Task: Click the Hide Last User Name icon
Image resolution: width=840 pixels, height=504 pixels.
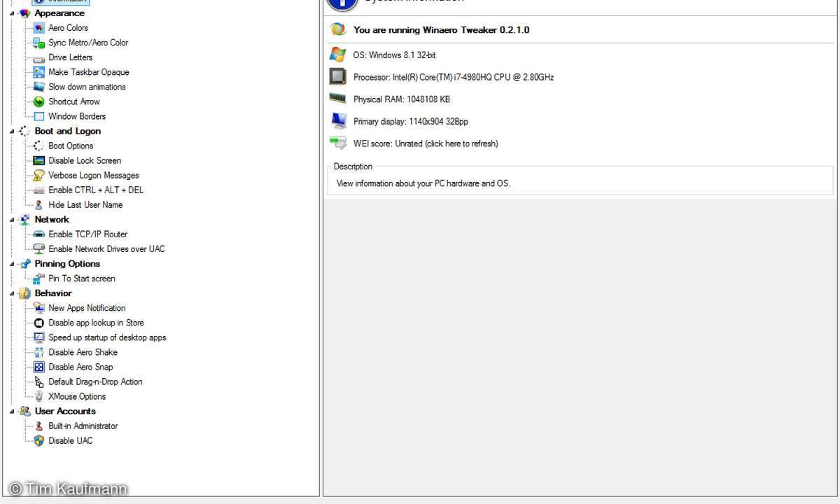Action: point(39,204)
